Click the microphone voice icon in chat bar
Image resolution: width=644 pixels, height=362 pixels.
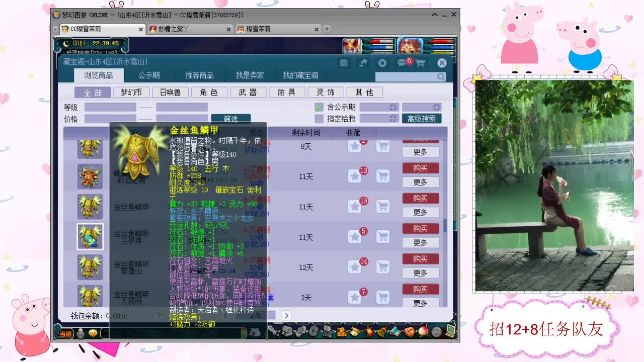[x=80, y=333]
